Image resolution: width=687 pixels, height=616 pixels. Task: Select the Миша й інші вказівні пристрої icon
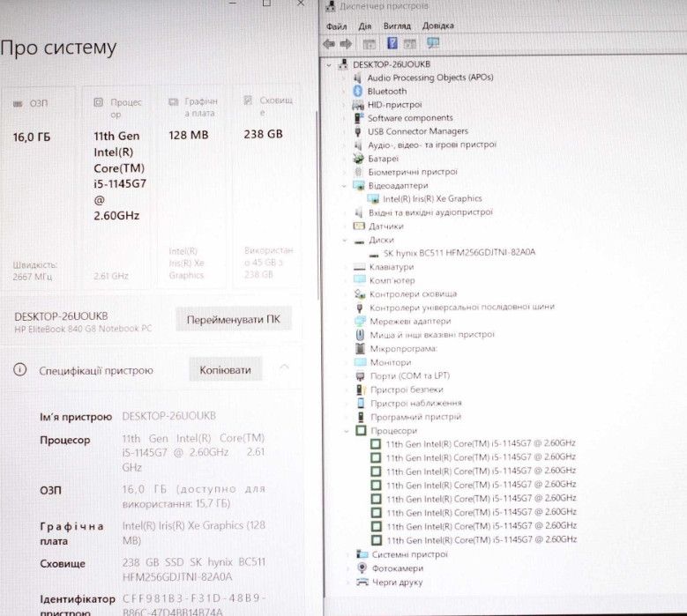tap(360, 335)
